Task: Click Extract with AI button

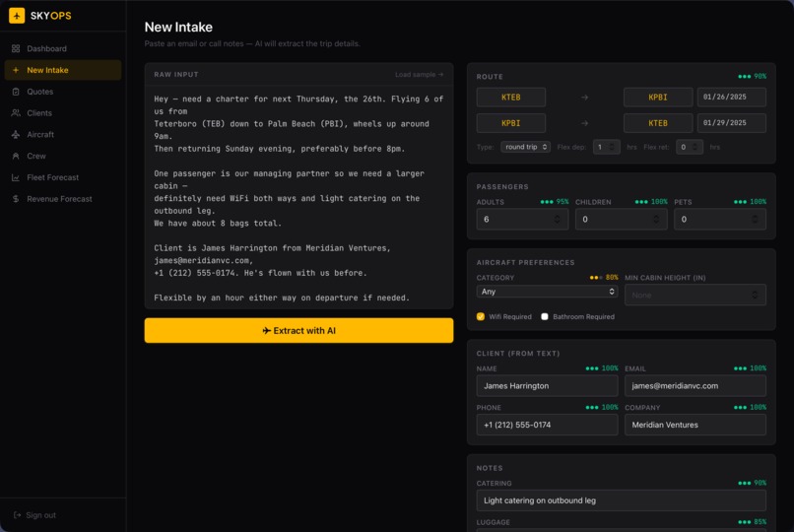Action: tap(298, 331)
